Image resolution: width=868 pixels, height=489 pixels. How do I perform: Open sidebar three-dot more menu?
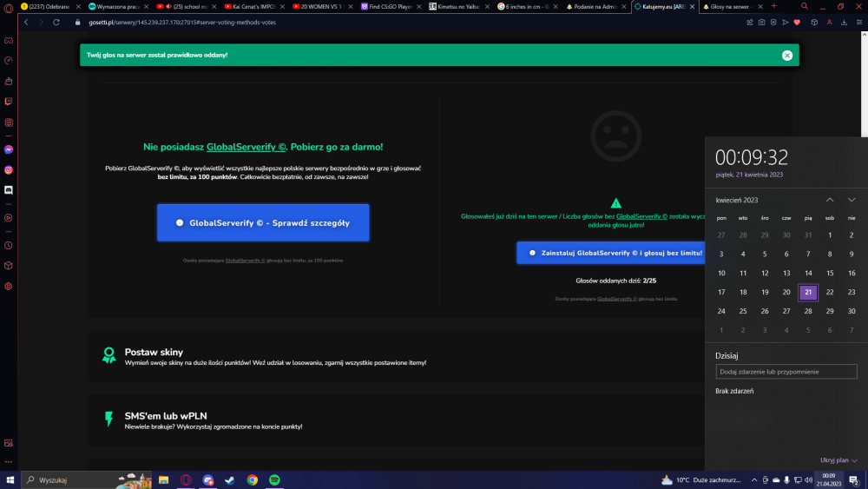point(9,461)
